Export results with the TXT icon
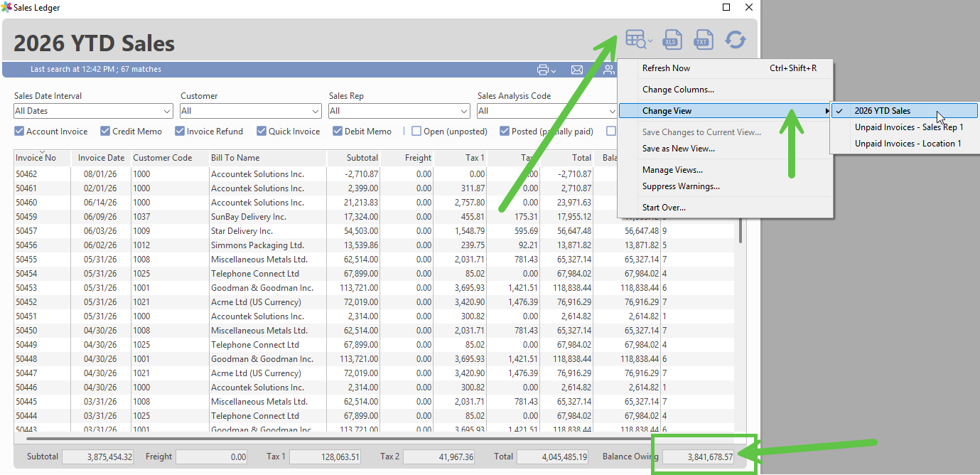The width and height of the screenshot is (980, 475). tap(703, 40)
